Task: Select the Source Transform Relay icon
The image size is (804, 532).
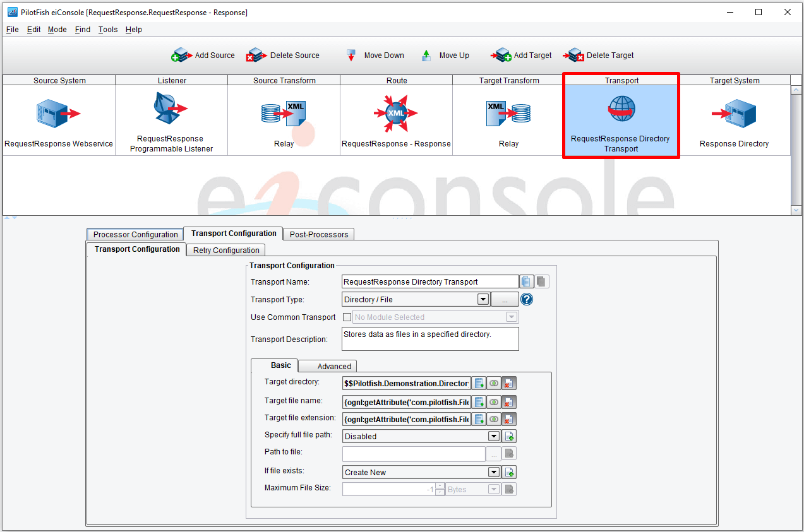Action: (284, 114)
